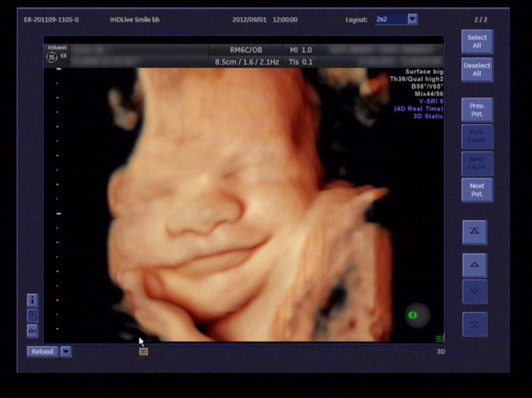Click the small 3D icon below image

coord(143,352)
